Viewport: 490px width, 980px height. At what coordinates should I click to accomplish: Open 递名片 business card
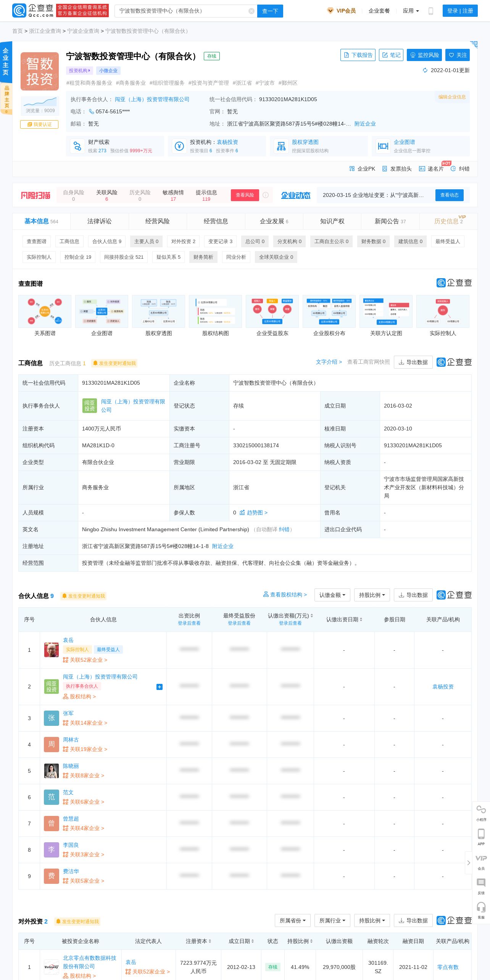coord(431,169)
